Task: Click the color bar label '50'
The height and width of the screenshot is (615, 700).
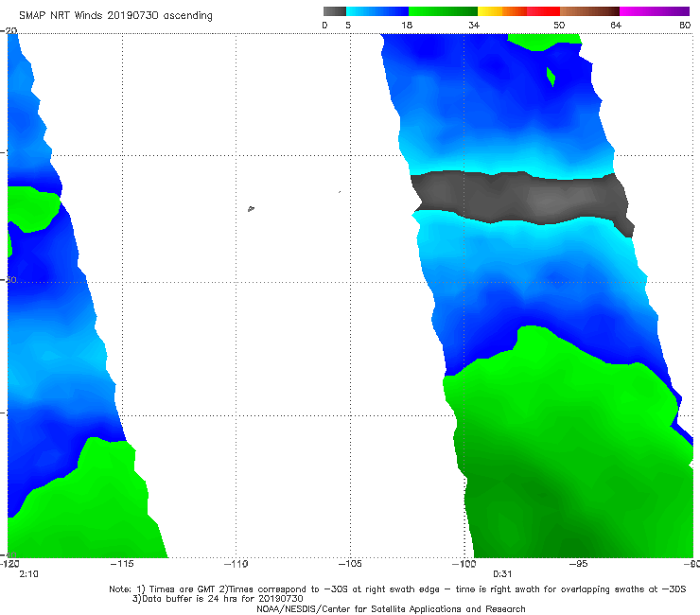Action: click(559, 25)
